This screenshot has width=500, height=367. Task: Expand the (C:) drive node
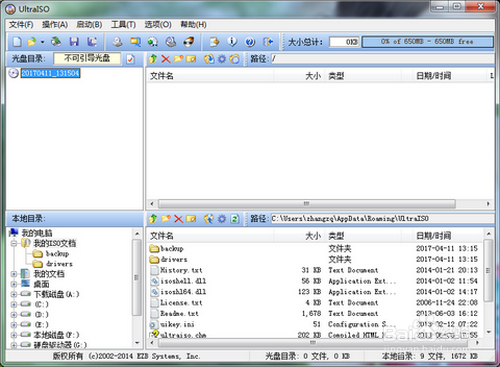(x=14, y=304)
